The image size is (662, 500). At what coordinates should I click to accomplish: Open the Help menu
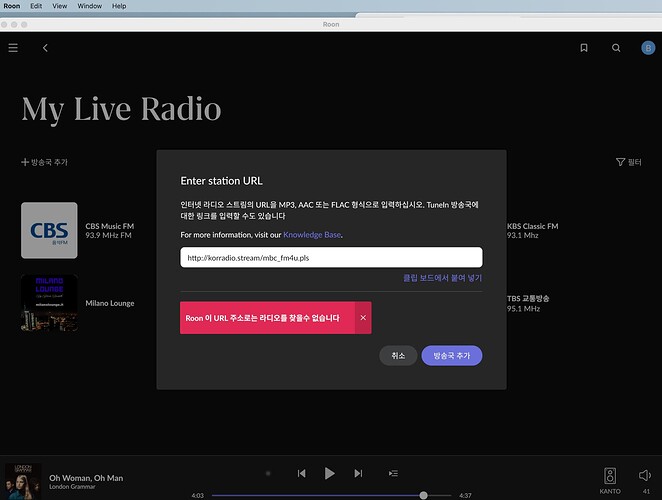click(x=119, y=6)
